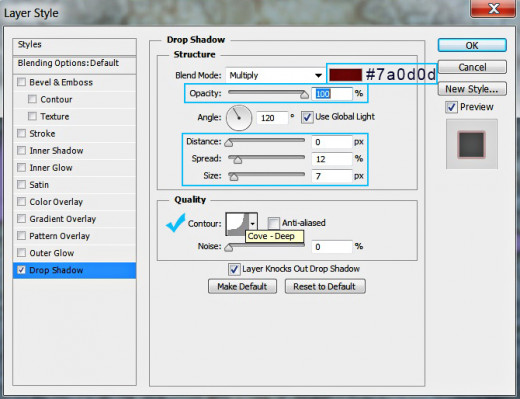Image resolution: width=520 pixels, height=399 pixels.
Task: Toggle Use Global Light checkbox
Action: tap(307, 117)
